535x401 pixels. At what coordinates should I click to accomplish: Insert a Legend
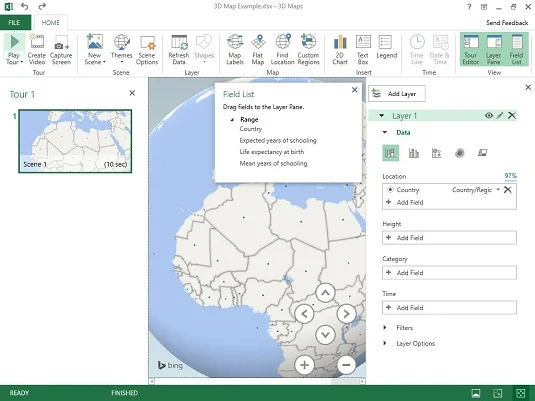(x=387, y=47)
